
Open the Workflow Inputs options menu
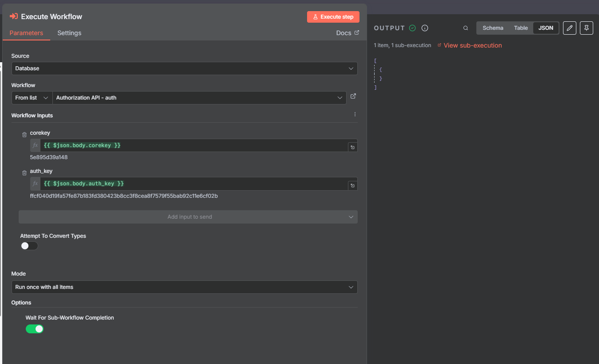pyautogui.click(x=355, y=114)
